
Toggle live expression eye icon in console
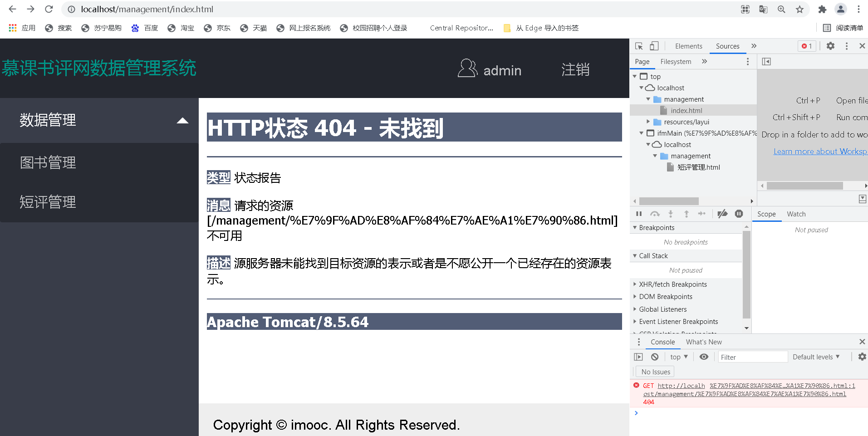[704, 357]
